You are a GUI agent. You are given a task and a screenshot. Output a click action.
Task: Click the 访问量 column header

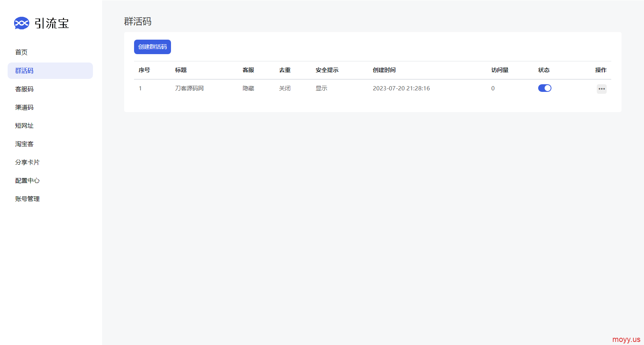pyautogui.click(x=500, y=70)
